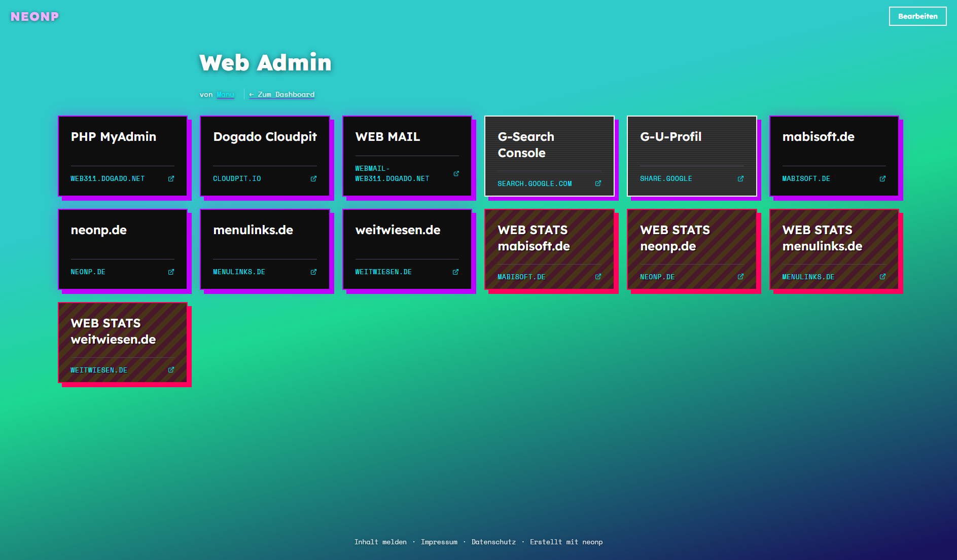Open the Dogado Cloudpit card title

pos(265,137)
